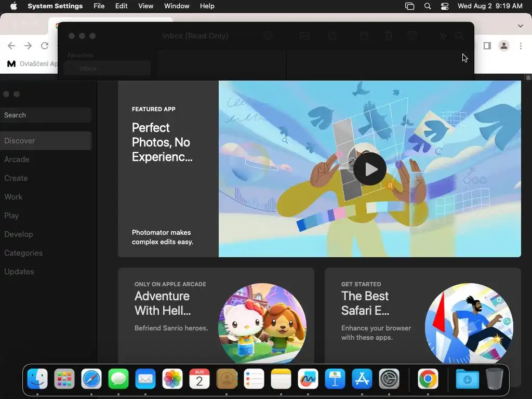
Task: Click the junk icon in Mail toolbar
Action: [x=412, y=36]
